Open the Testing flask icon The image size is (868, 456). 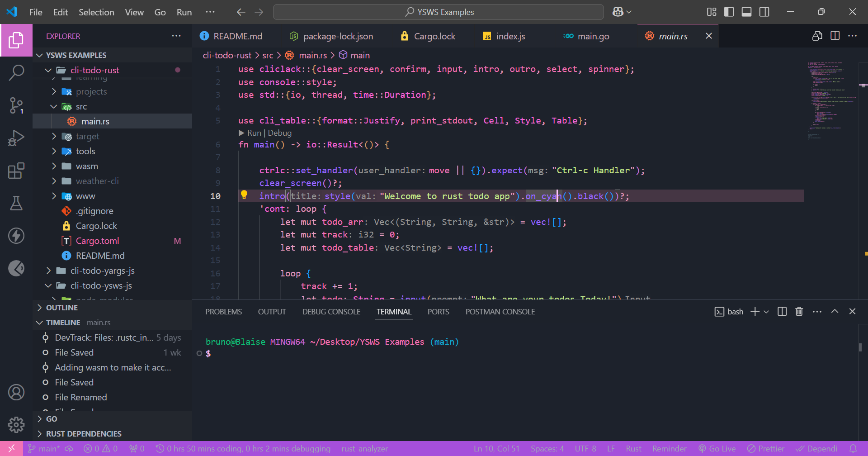[x=16, y=203]
